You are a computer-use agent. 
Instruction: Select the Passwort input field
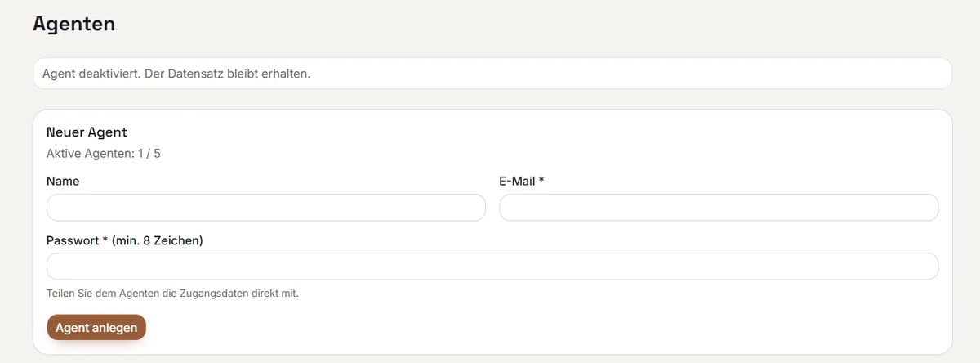click(x=492, y=267)
